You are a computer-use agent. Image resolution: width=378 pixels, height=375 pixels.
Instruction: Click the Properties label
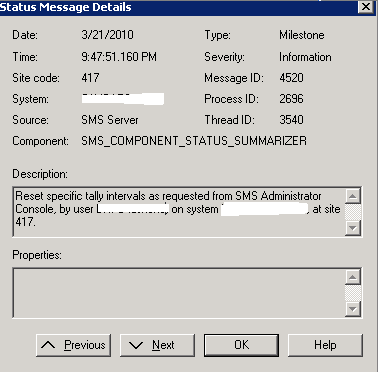pos(37,255)
